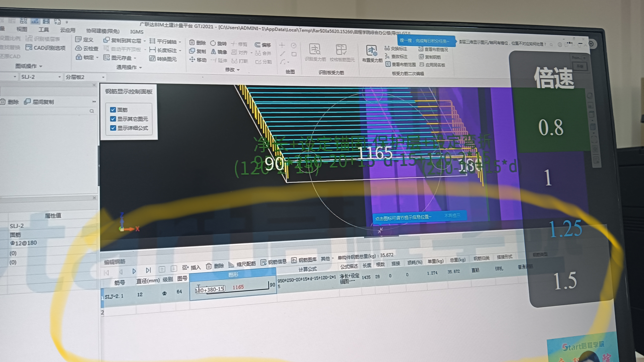Click the 查看布筋范围 tool
The image size is (644, 362).
[400, 64]
